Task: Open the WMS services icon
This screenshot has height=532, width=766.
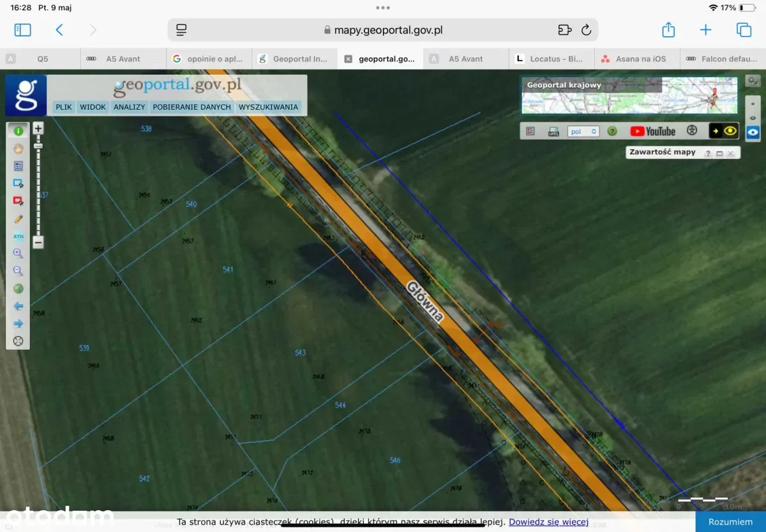Action: 553,131
